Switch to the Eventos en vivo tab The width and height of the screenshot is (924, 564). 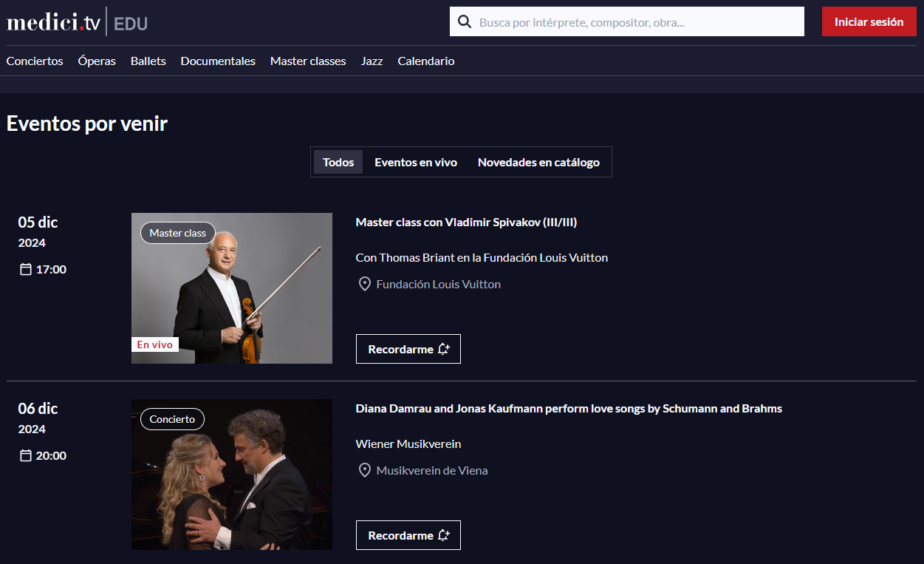pos(416,162)
